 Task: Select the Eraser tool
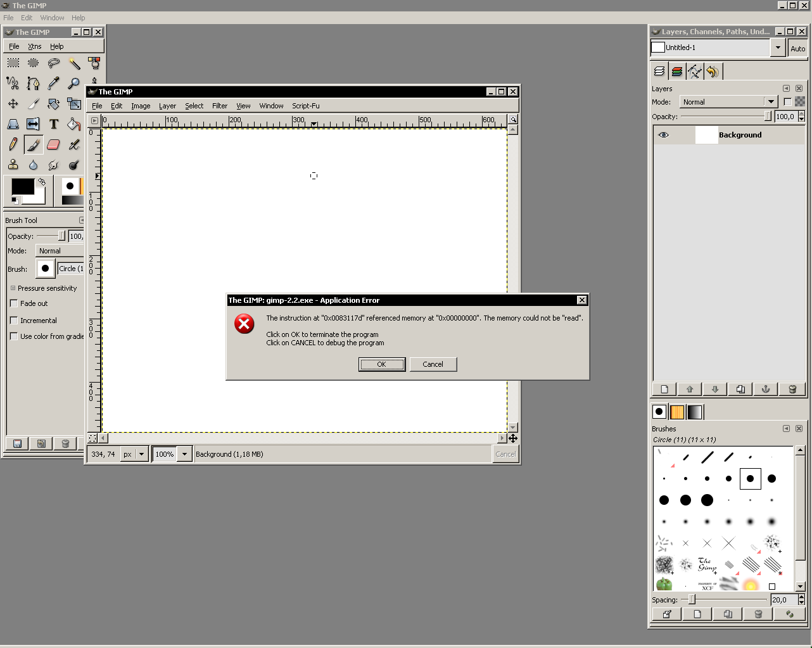[x=54, y=144]
